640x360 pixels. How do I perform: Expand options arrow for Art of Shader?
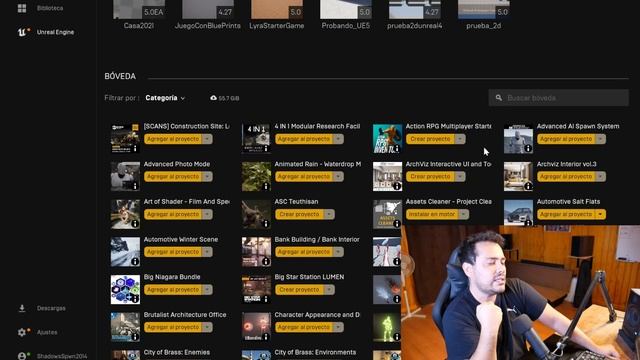207,214
